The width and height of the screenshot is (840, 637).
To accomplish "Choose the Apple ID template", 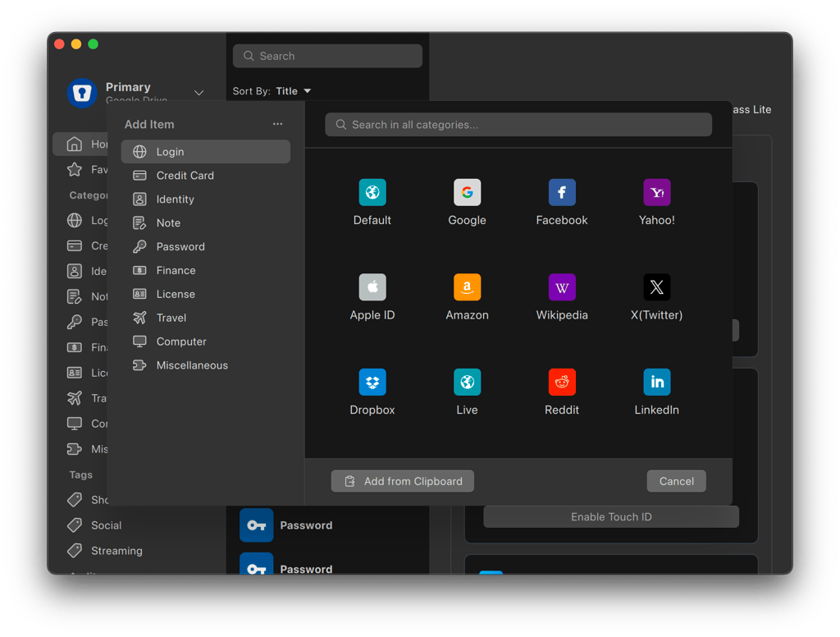I will (x=372, y=286).
